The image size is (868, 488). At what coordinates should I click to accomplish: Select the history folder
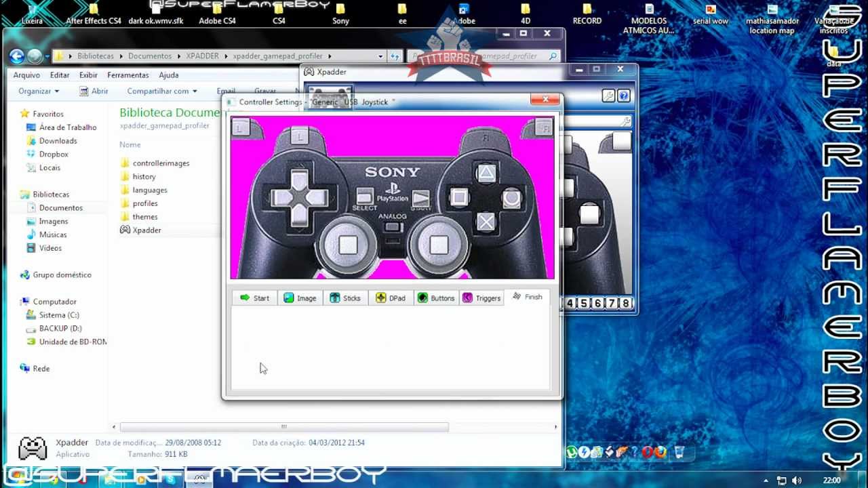[144, 177]
